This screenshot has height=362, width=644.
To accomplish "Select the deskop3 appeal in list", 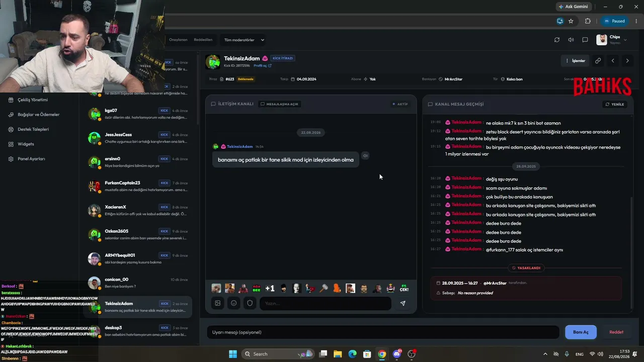I will pyautogui.click(x=138, y=331).
